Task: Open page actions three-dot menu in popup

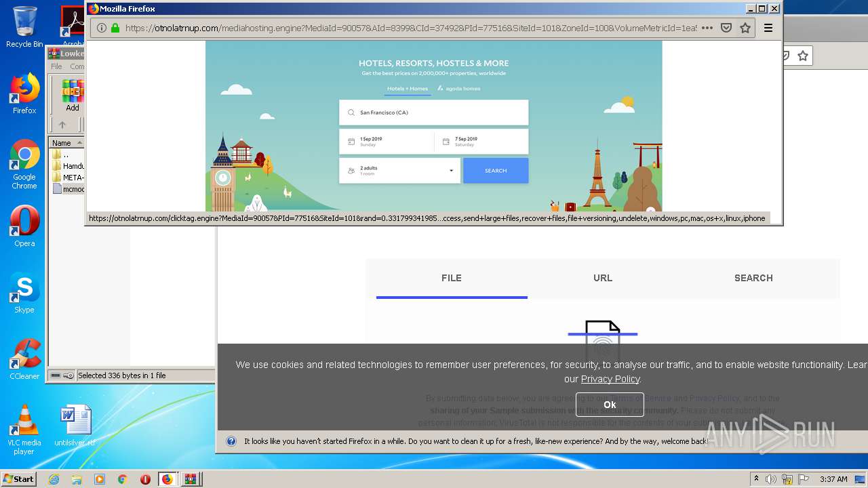Action: pos(707,28)
